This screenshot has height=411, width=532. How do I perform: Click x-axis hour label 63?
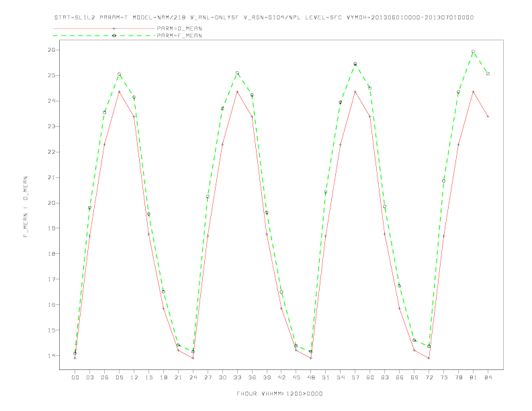tap(385, 377)
